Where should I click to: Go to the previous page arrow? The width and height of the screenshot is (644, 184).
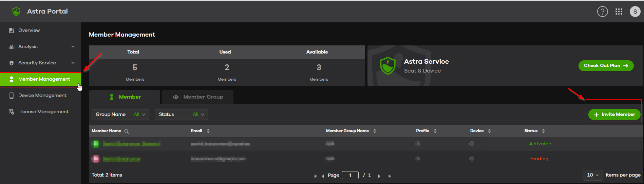click(323, 176)
